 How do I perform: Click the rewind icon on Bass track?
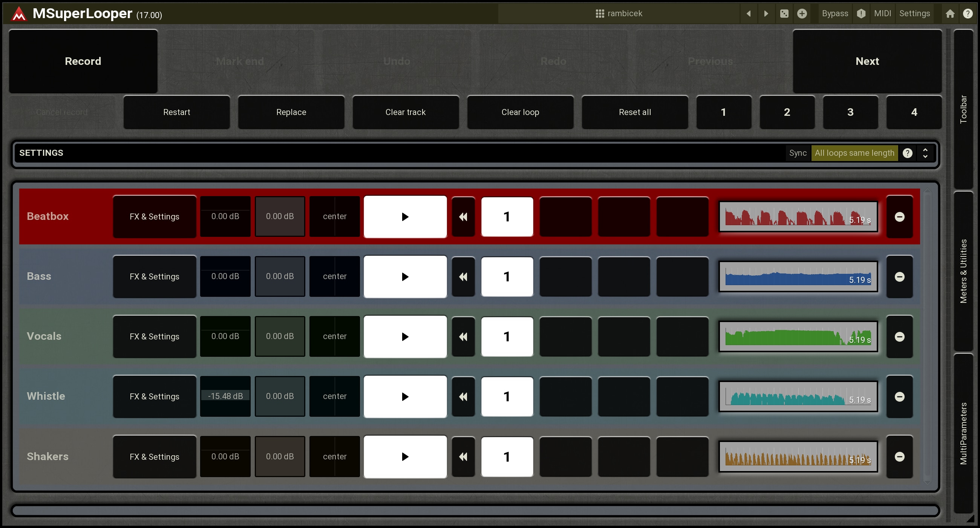click(463, 277)
